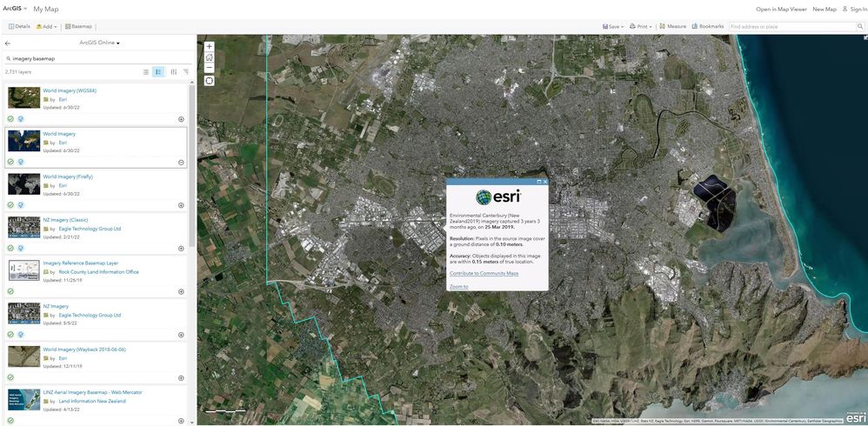Go back using the panel's back arrow
This screenshot has height=426, width=868.
point(8,43)
